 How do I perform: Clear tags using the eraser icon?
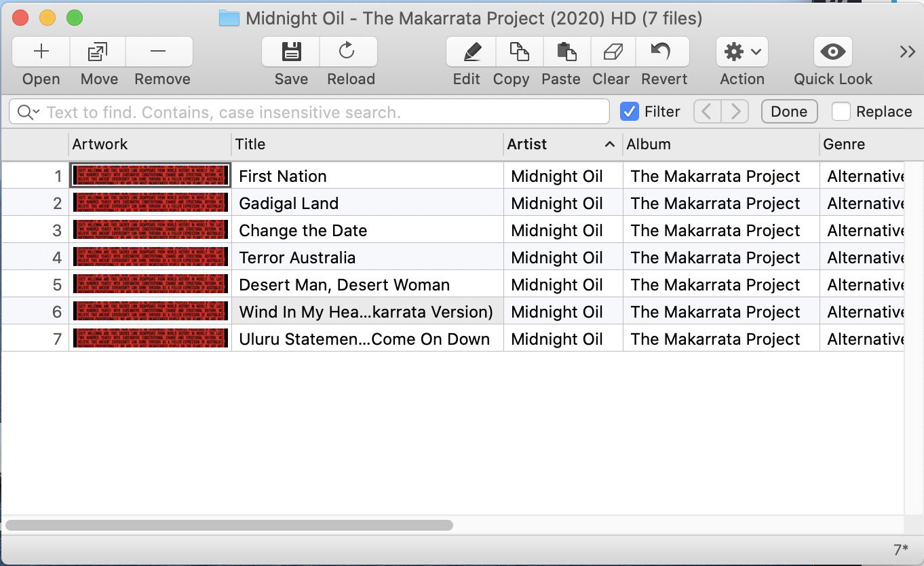612,52
